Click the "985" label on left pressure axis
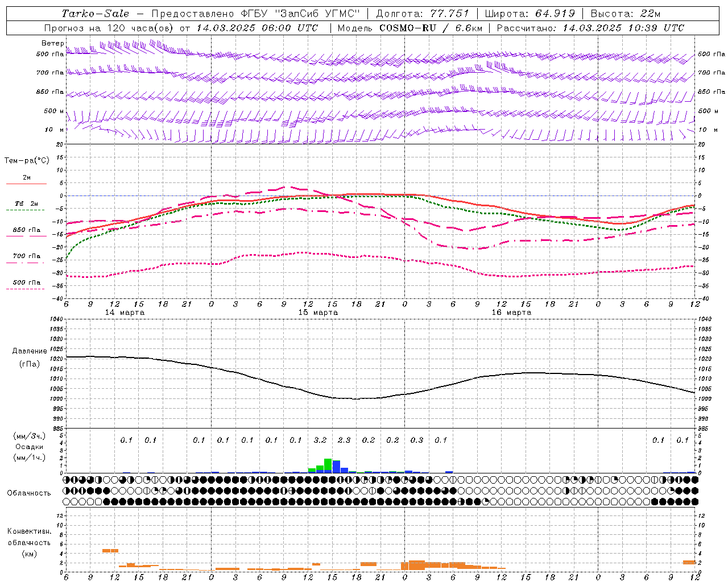 click(57, 429)
